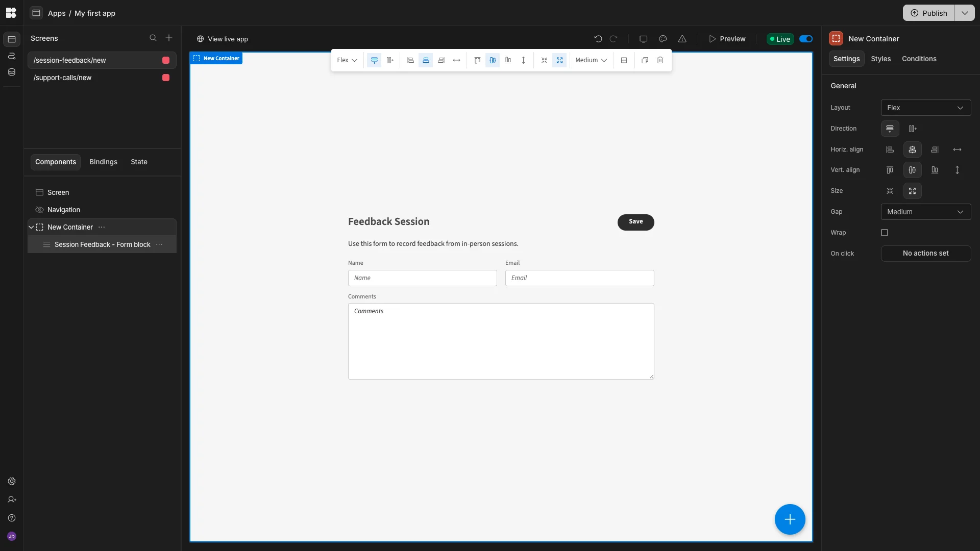Enable the Wrap checkbox
Image resolution: width=980 pixels, height=551 pixels.
(885, 233)
